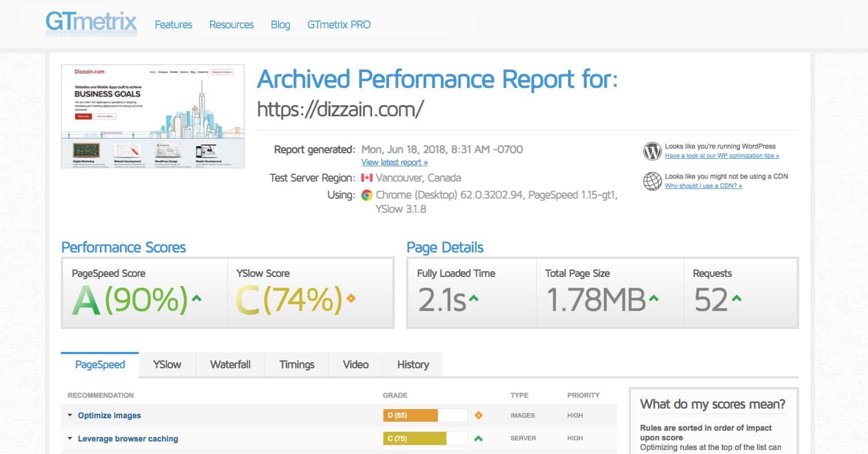Image resolution: width=868 pixels, height=454 pixels.
Task: Click the green arrow beside Fully Loaded Time
Action: (474, 298)
